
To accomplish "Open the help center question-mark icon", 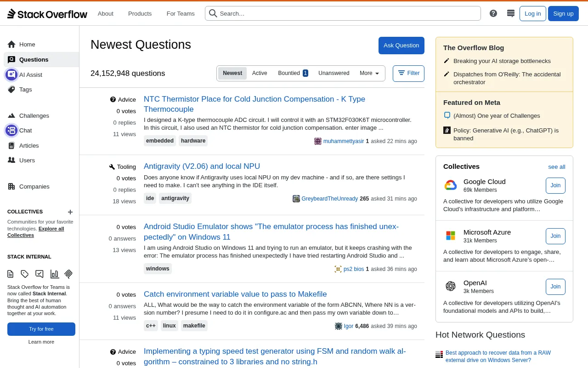I will pos(493,13).
